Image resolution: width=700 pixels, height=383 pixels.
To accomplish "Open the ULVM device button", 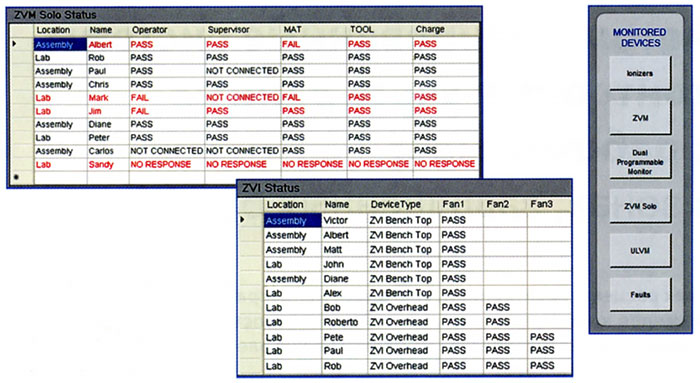I will coord(640,250).
